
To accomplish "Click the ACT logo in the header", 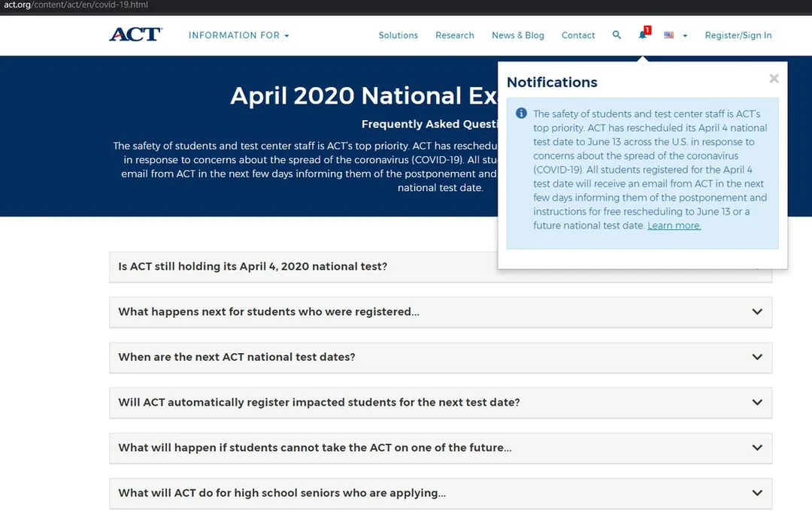I will (135, 35).
